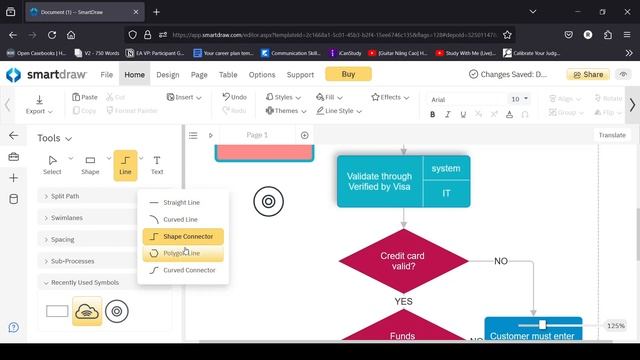
Task: Click the Paste clipboard icon
Action: 76,97
